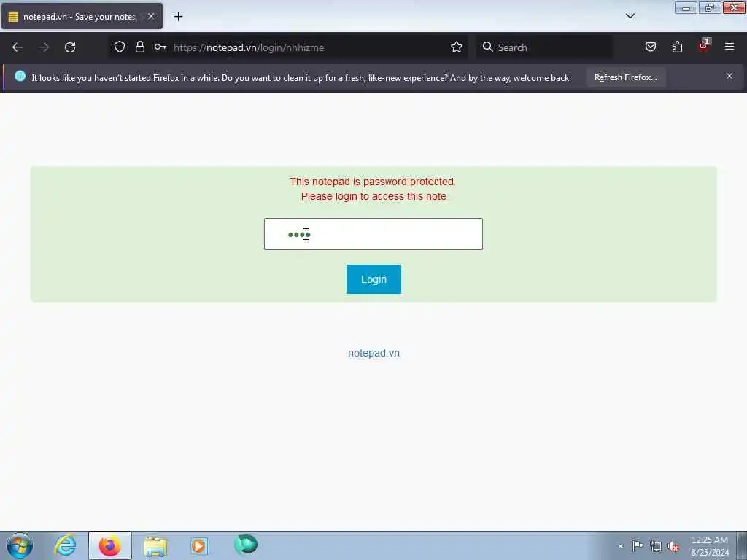Go back to the previous page
This screenshot has height=560, width=747.
coord(18,47)
